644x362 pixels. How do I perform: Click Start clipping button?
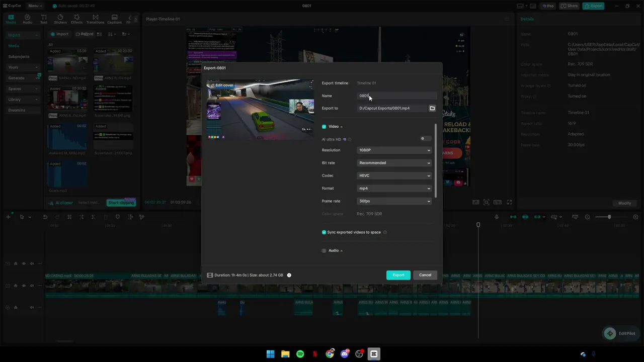[x=121, y=203]
